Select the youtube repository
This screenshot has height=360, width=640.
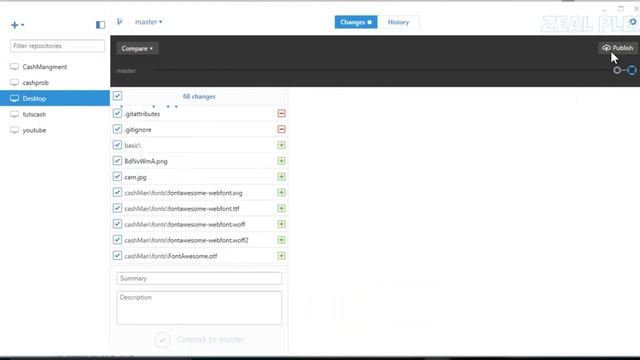pos(55,130)
